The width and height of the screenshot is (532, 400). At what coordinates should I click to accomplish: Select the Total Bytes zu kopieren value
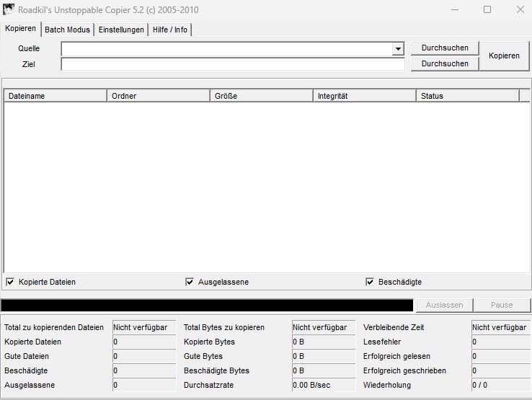coord(324,327)
